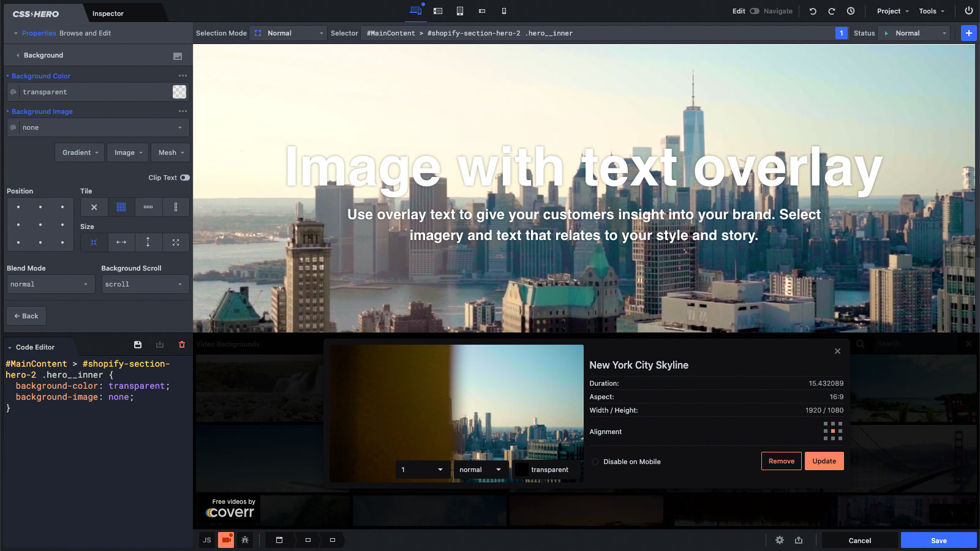980x551 pixels.
Task: Select the mobile phone viewport icon
Action: click(x=504, y=11)
